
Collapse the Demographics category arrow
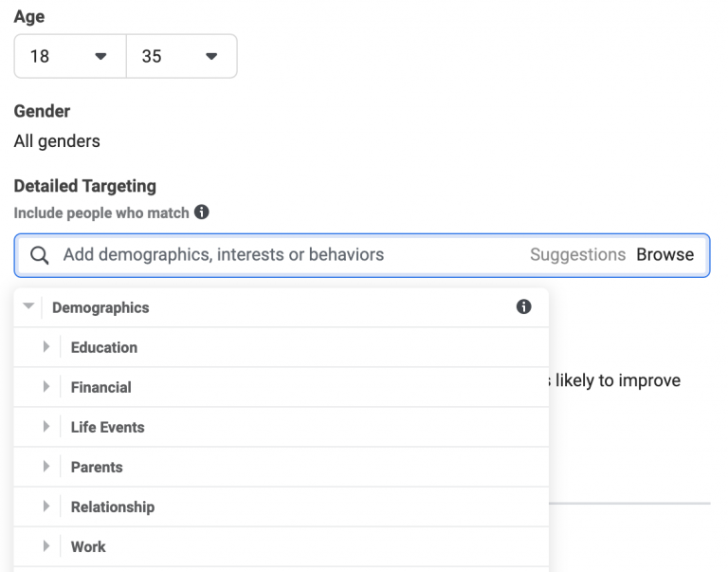27,307
